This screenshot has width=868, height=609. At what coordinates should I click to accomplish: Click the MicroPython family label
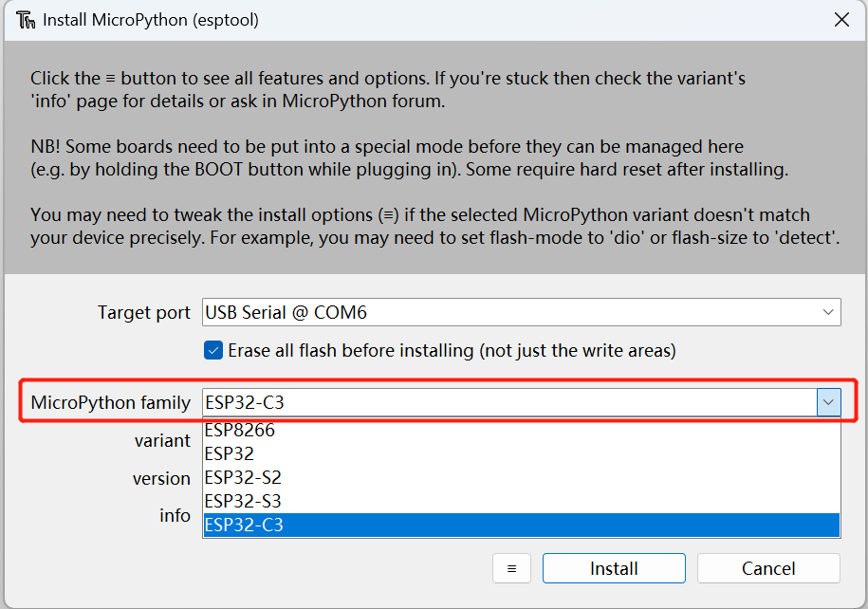click(x=111, y=402)
